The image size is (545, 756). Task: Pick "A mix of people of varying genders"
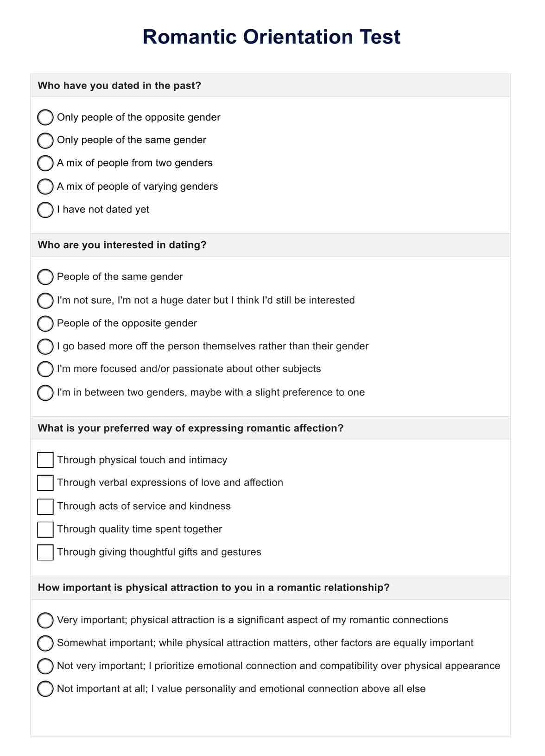tap(45, 186)
